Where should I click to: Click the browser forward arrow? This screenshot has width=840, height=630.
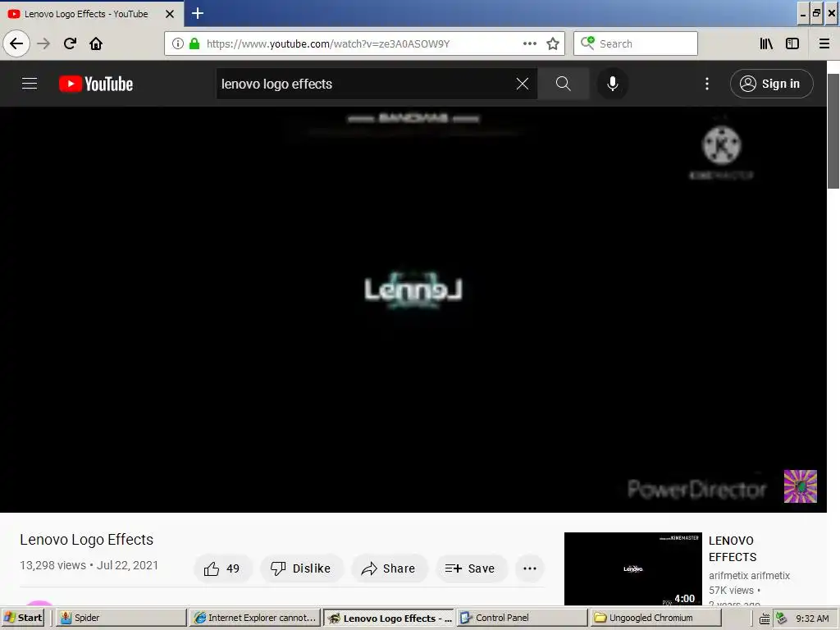[43, 43]
